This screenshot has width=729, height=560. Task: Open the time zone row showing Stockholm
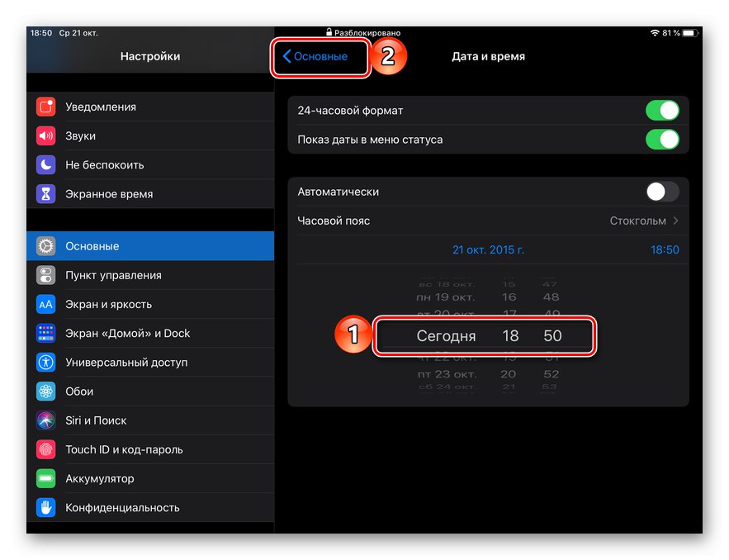[x=487, y=221]
